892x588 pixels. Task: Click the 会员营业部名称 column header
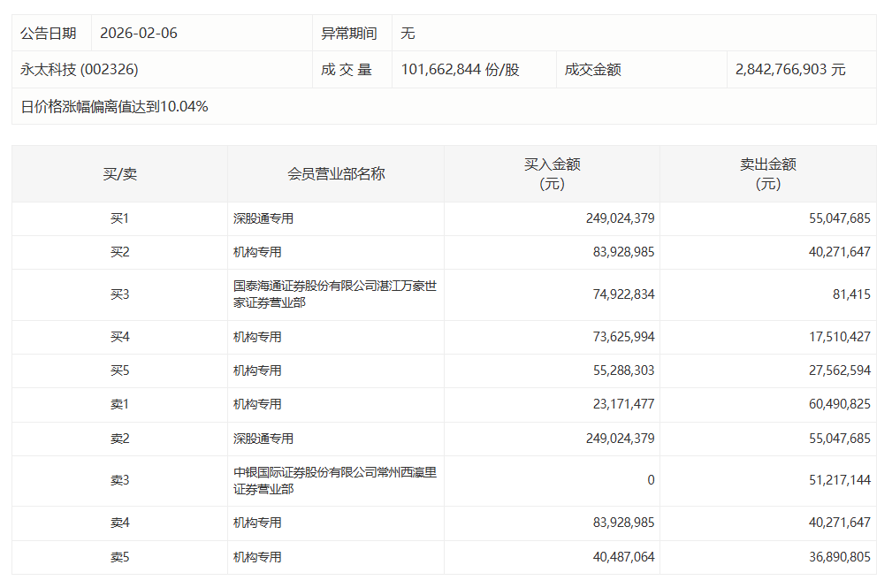(336, 174)
